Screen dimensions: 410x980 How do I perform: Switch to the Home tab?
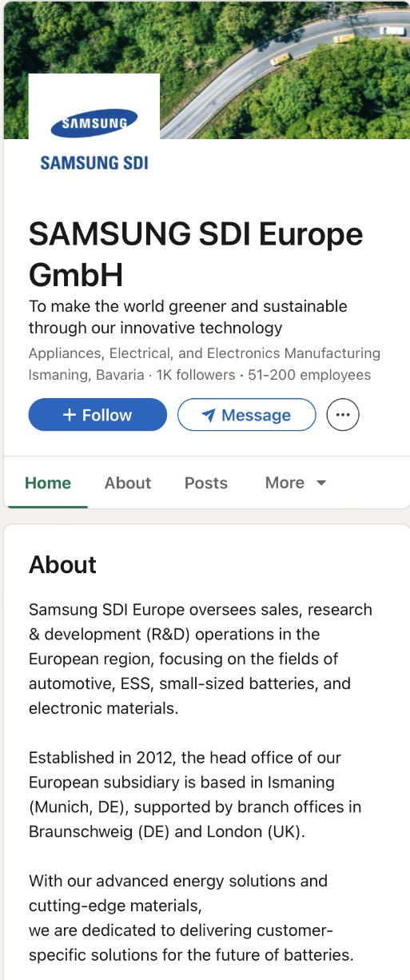coord(48,483)
